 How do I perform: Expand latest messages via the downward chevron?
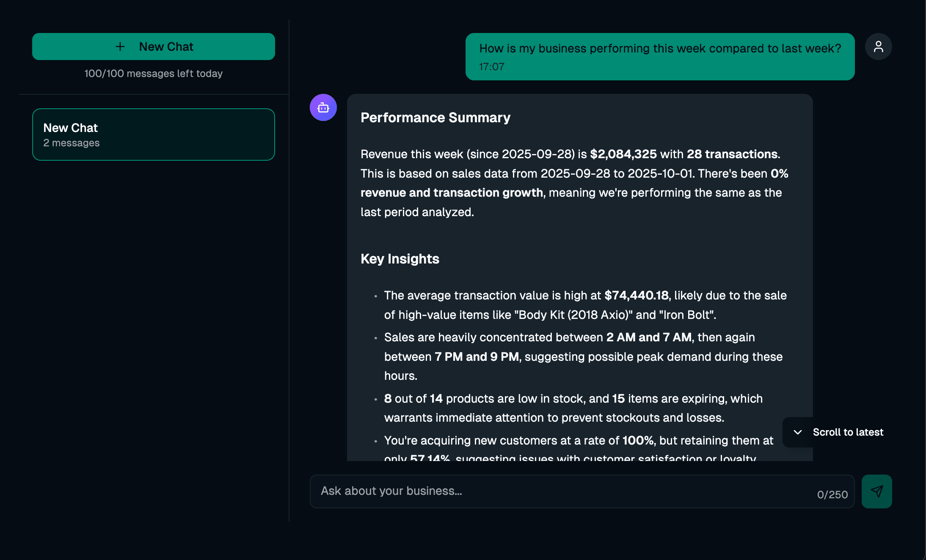coord(797,432)
